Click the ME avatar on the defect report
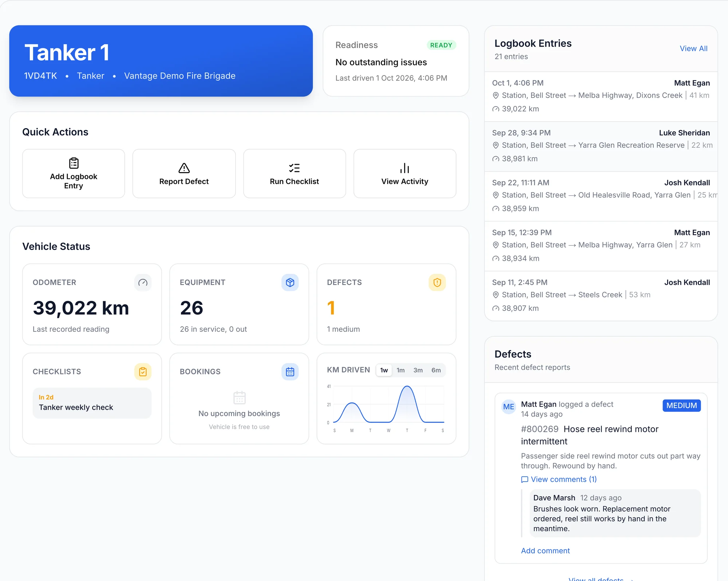Viewport: 728px width, 581px height. tap(509, 407)
